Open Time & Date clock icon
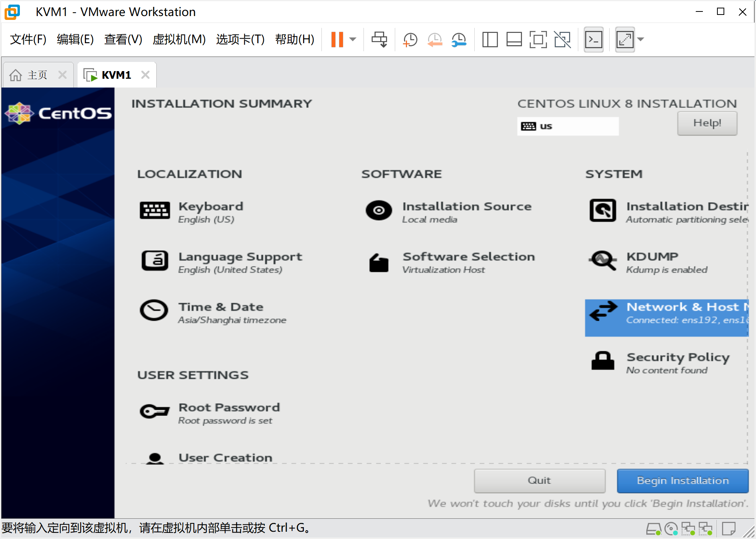 point(154,310)
